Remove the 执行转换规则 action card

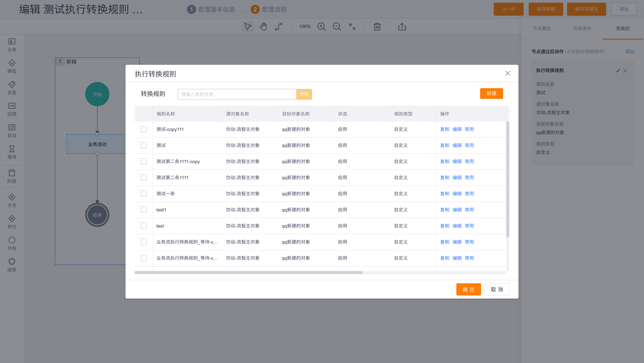625,71
